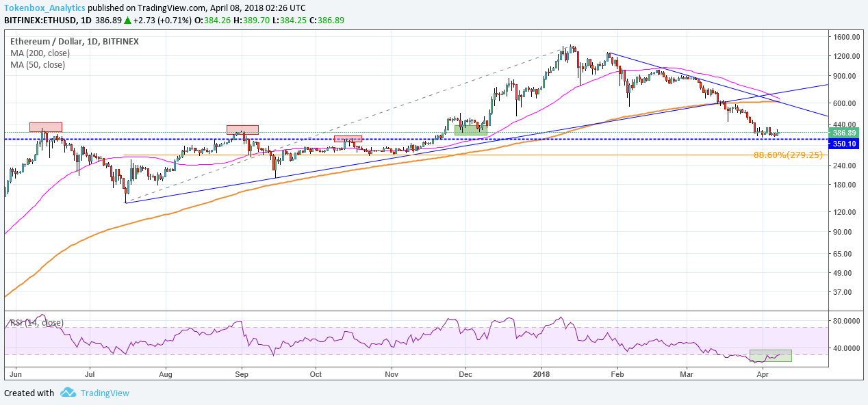
Task: Select the green support box near December
Action: tap(470, 129)
